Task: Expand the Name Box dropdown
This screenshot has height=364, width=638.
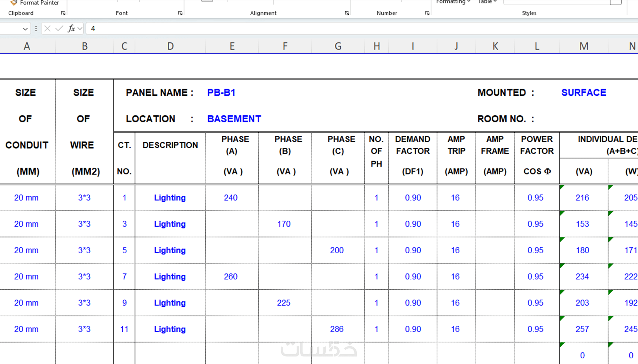Action: 25,29
